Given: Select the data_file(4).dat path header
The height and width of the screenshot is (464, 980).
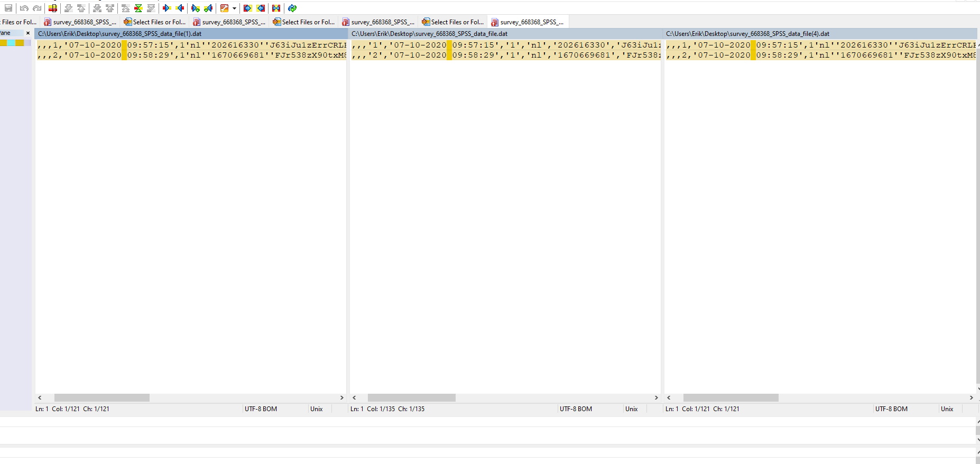Looking at the screenshot, I should (747, 33).
